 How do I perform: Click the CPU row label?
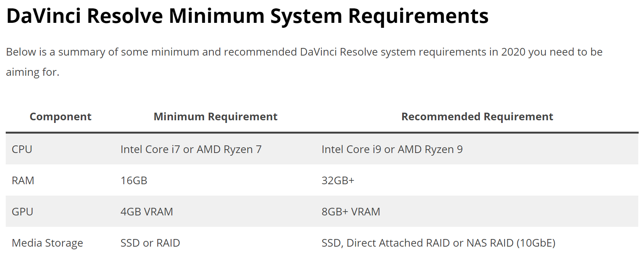pos(22,149)
